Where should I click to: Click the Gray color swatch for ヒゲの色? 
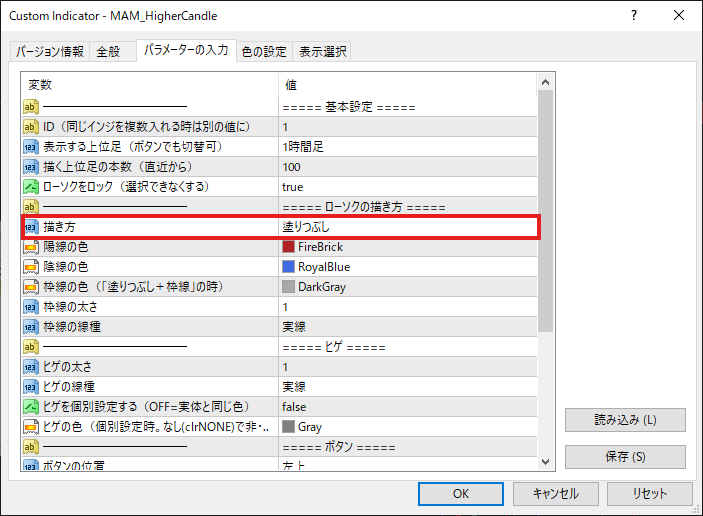288,427
